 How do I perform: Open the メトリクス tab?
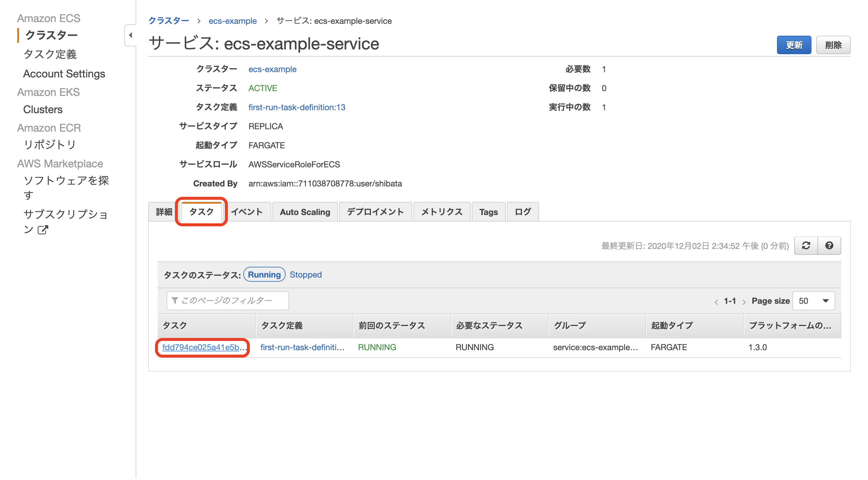pyautogui.click(x=442, y=212)
